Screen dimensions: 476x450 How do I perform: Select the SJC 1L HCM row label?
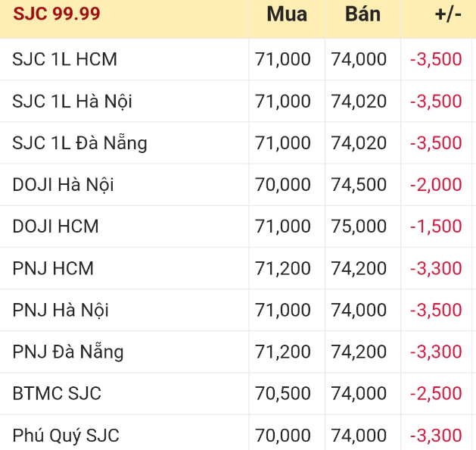click(x=64, y=59)
